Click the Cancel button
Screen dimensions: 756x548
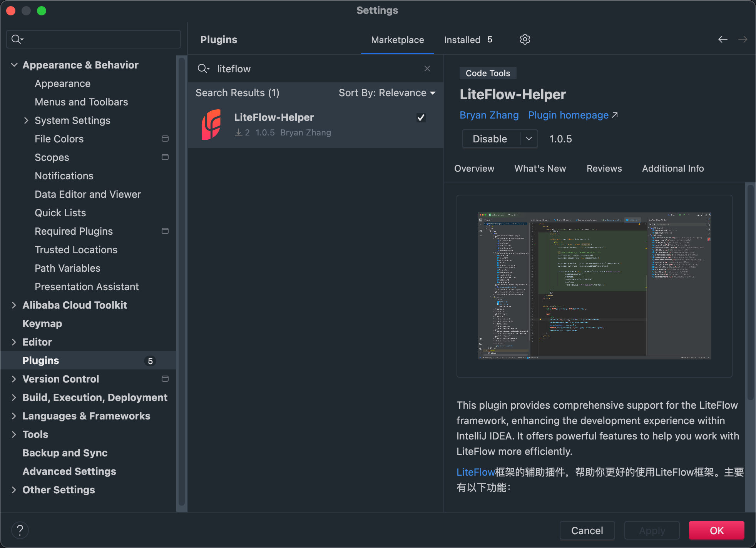(x=587, y=531)
